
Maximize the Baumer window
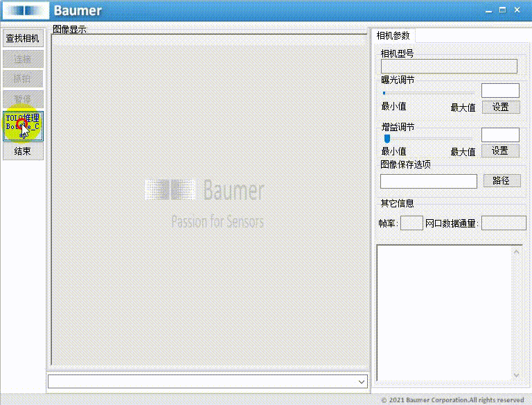tap(503, 10)
